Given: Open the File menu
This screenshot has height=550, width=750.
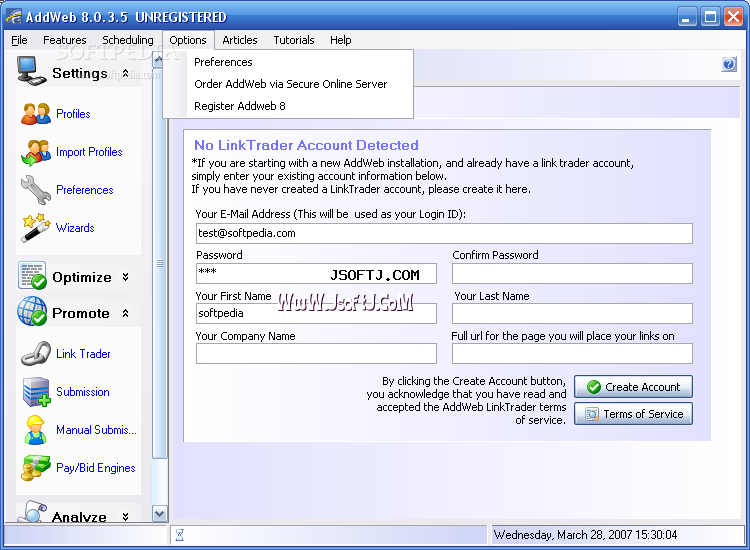Looking at the screenshot, I should click(19, 40).
